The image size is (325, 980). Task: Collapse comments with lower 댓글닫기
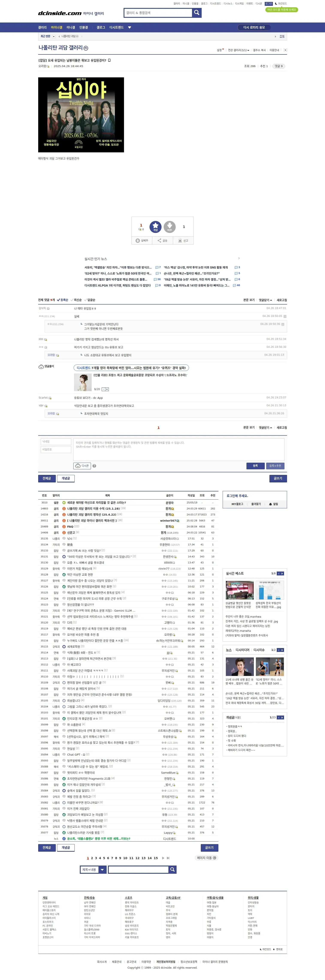coord(266,427)
